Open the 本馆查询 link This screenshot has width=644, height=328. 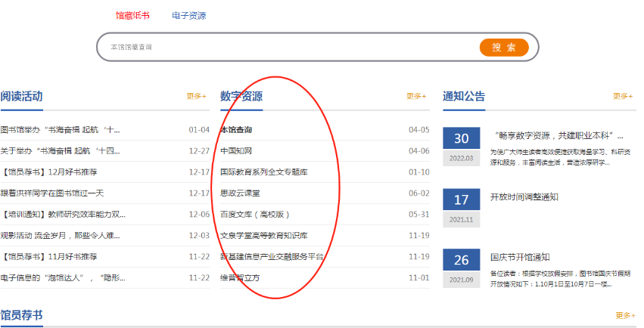coord(235,130)
